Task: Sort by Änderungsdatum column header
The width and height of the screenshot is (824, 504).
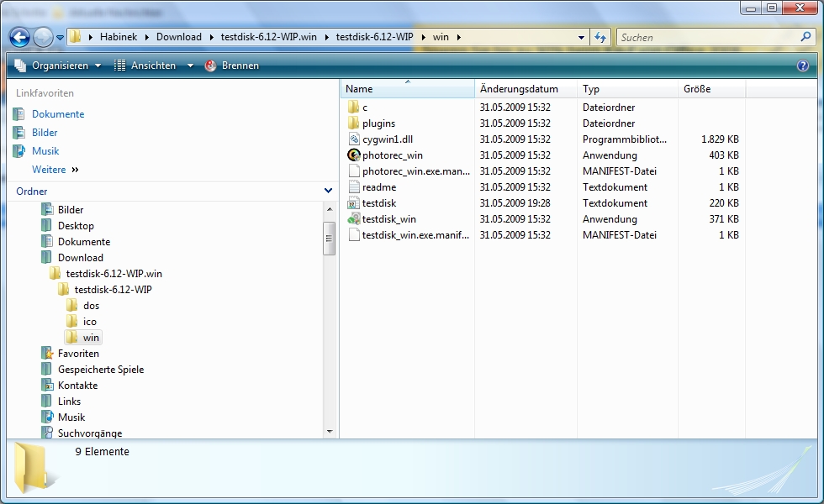Action: coord(526,89)
